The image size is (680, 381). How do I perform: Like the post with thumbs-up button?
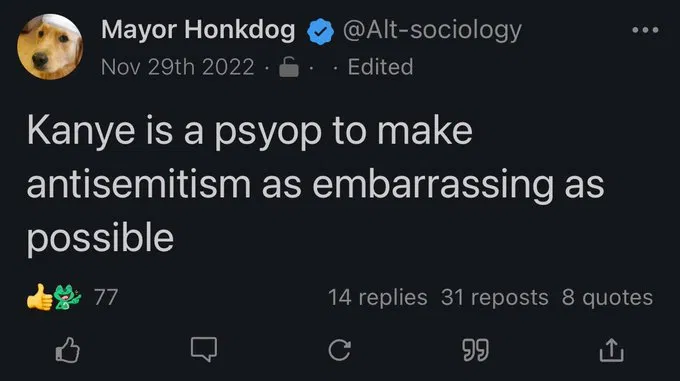[68, 350]
